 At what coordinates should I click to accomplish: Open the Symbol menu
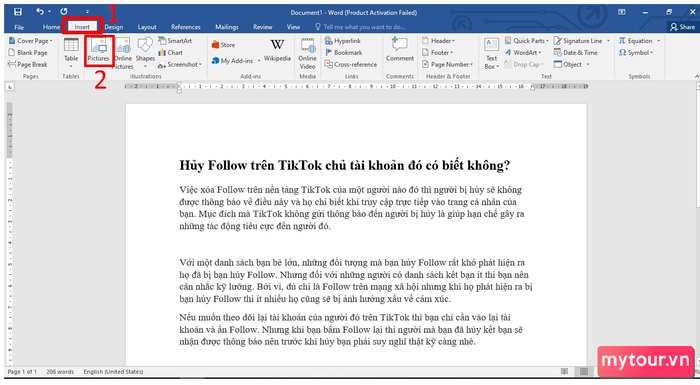click(x=636, y=53)
